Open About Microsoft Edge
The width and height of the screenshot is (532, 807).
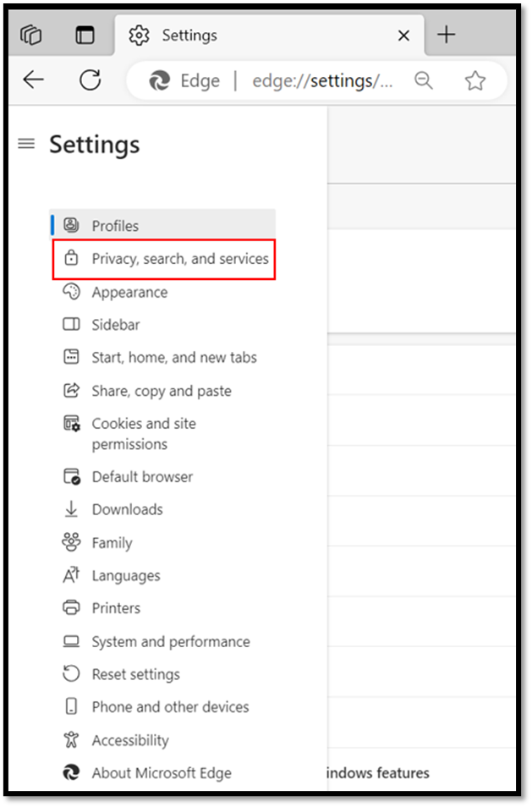161,772
